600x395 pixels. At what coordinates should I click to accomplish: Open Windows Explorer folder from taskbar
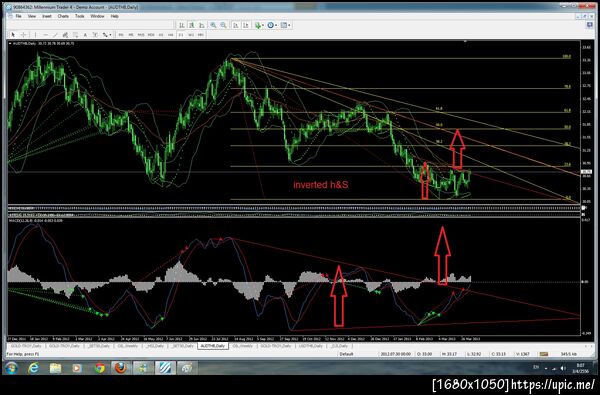[55, 368]
